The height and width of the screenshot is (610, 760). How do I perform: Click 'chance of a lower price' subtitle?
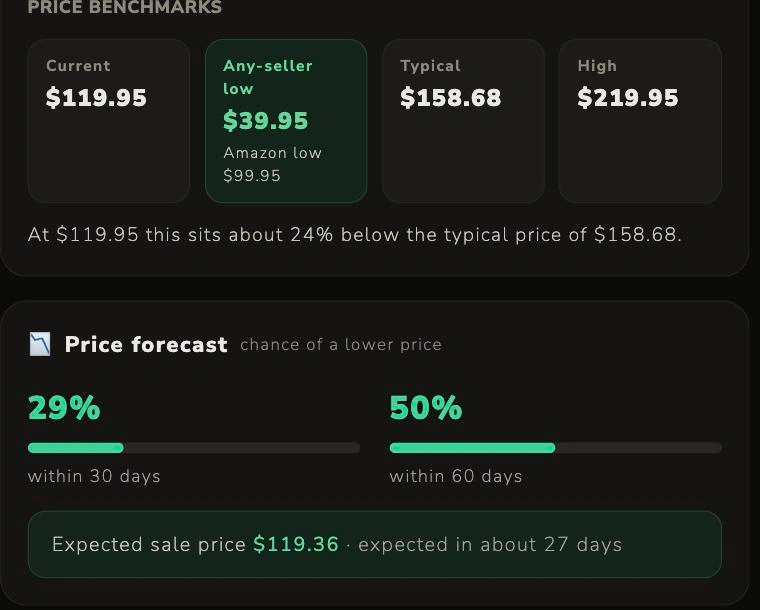tap(341, 344)
